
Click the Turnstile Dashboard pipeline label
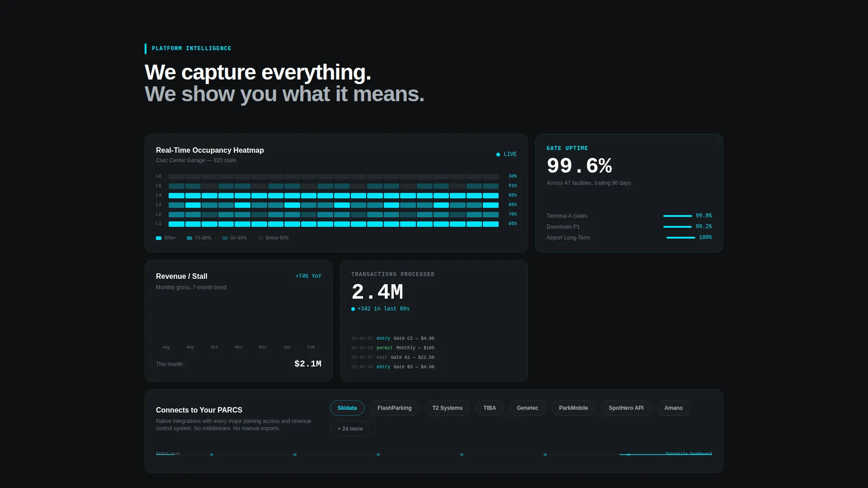click(689, 454)
